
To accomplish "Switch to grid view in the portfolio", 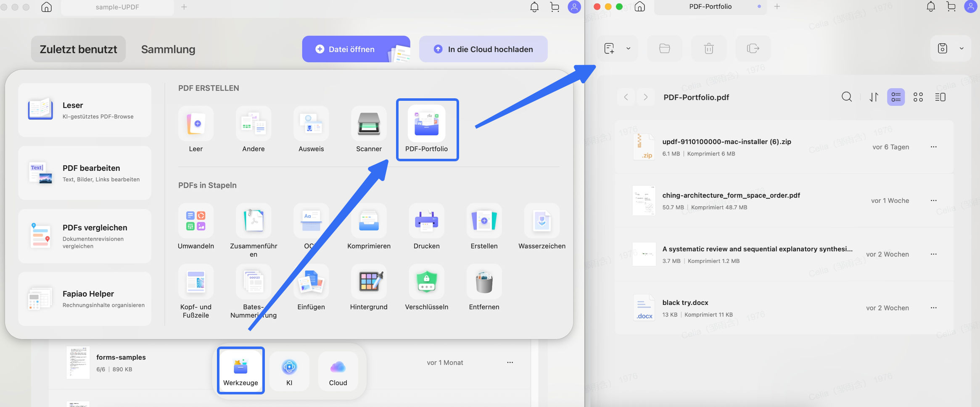I will [919, 97].
